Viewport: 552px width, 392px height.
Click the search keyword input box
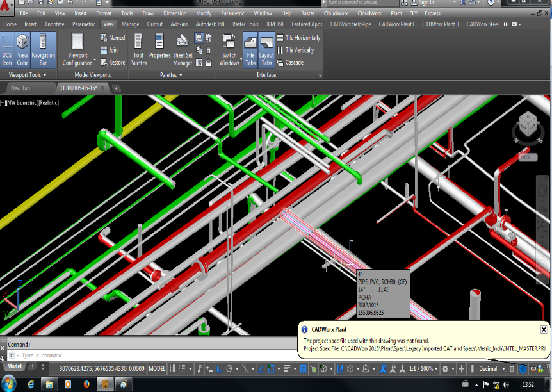point(362,3)
